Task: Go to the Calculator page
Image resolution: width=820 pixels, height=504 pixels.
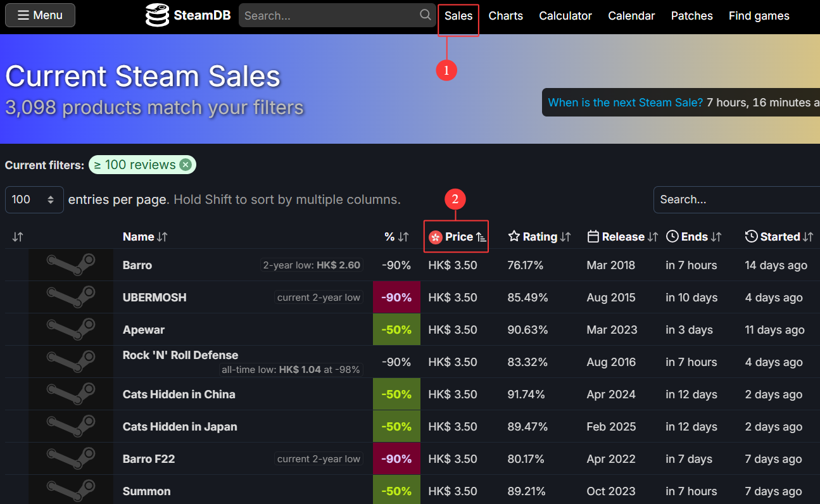Action: 565,16
